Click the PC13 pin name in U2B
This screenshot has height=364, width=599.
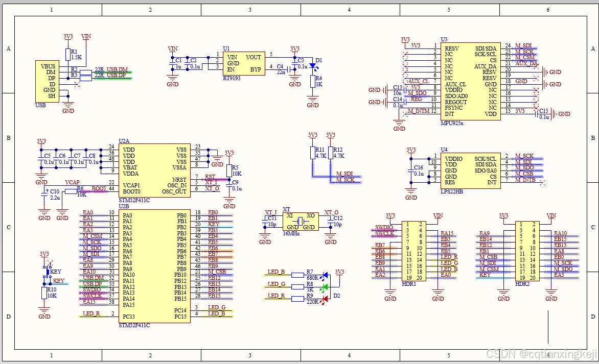pos(128,317)
